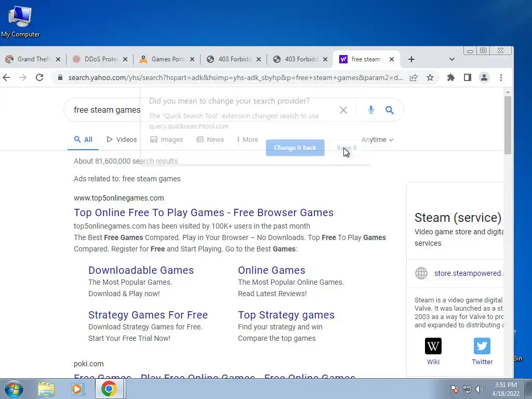
Task: Open the Chrome profile avatar
Action: click(x=484, y=78)
